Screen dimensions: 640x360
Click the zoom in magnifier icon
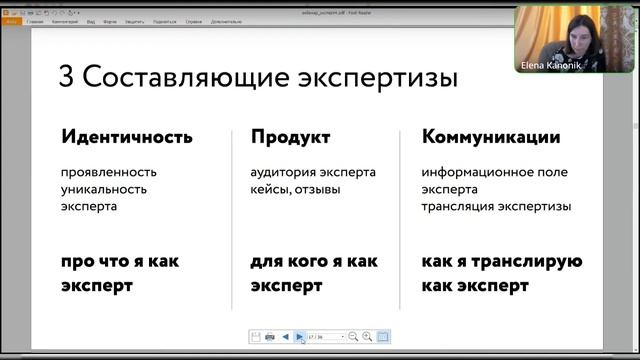point(367,337)
